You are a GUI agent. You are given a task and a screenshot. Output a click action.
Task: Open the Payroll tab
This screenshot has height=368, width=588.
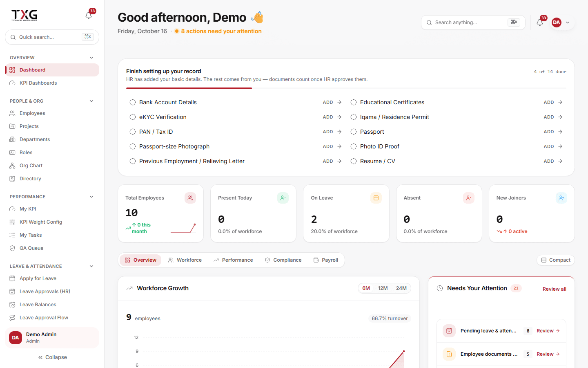coord(326,260)
